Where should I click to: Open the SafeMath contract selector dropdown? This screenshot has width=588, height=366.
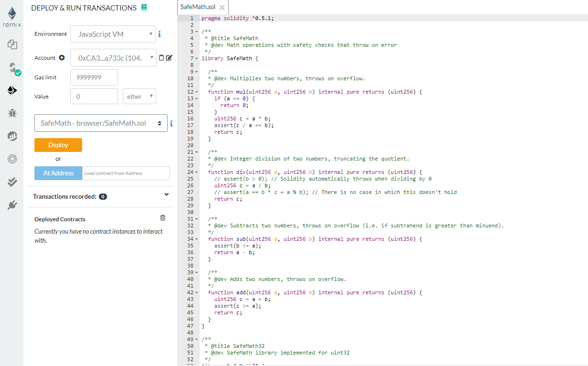(x=101, y=123)
